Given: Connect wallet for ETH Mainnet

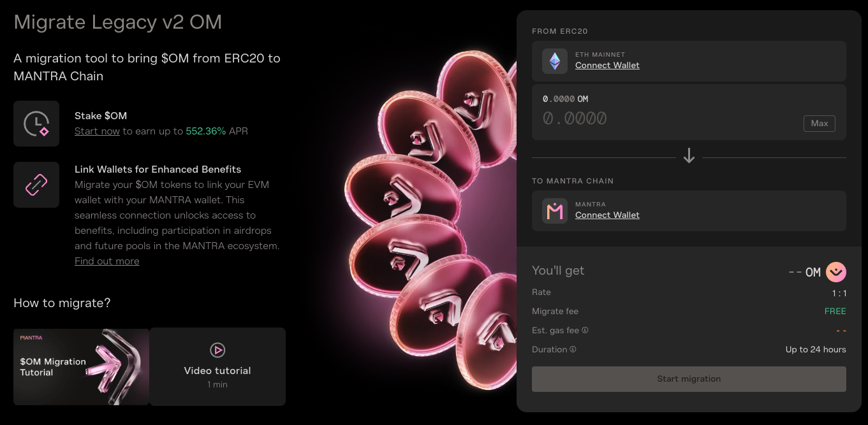Looking at the screenshot, I should tap(607, 66).
